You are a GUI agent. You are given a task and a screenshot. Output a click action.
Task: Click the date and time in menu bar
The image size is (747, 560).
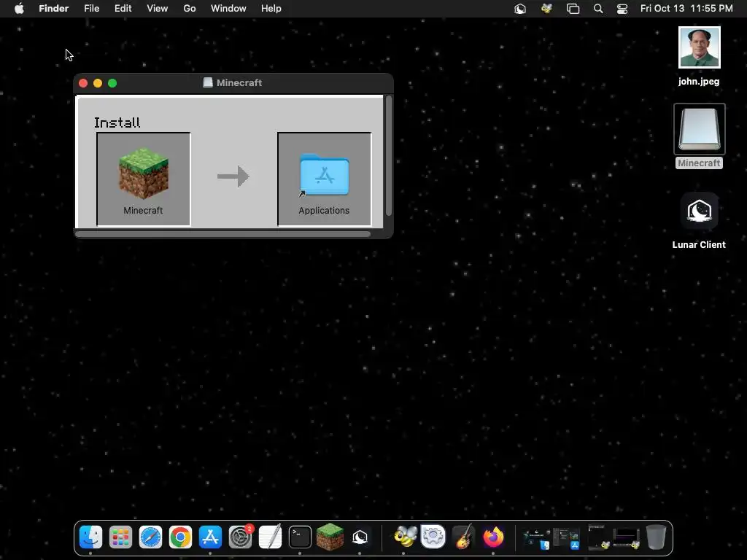[686, 9]
